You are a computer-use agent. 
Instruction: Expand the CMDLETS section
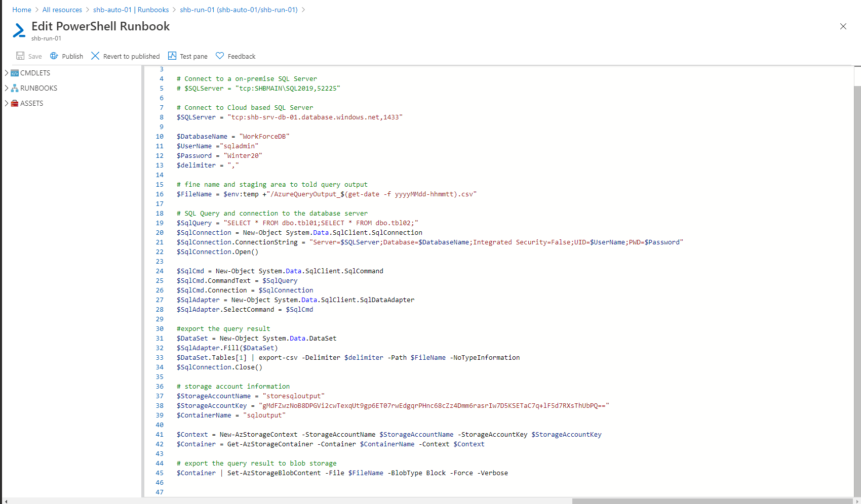6,72
